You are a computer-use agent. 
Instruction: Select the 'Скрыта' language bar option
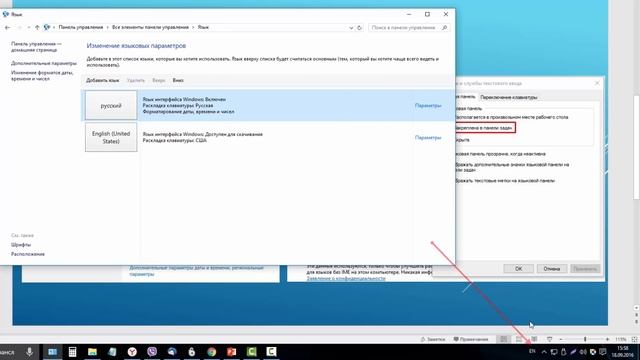click(x=462, y=140)
